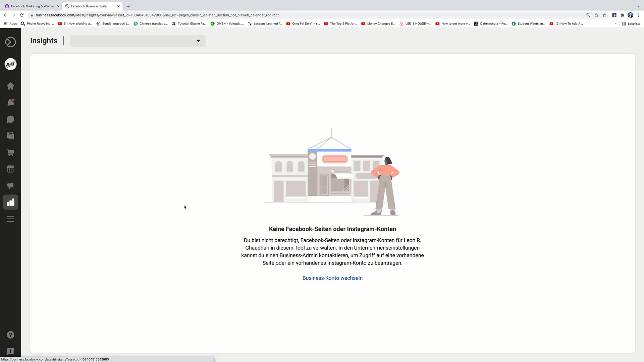The width and height of the screenshot is (644, 362).
Task: Toggle the notifications bell indicator
Action: [11, 103]
